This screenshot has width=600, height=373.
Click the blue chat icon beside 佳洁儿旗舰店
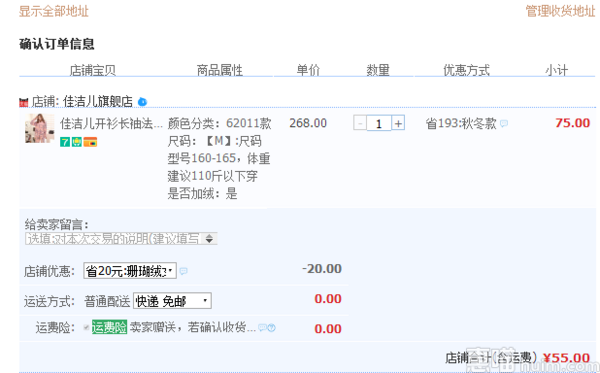coord(142,102)
